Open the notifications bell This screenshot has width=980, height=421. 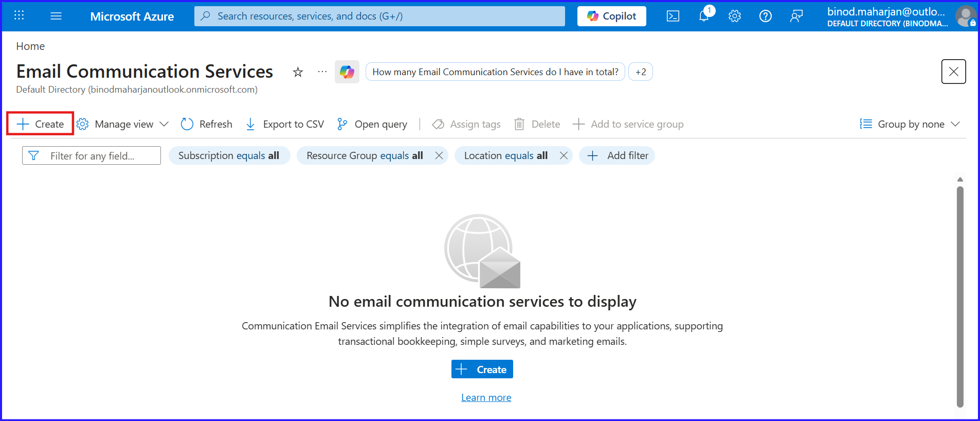tap(704, 16)
